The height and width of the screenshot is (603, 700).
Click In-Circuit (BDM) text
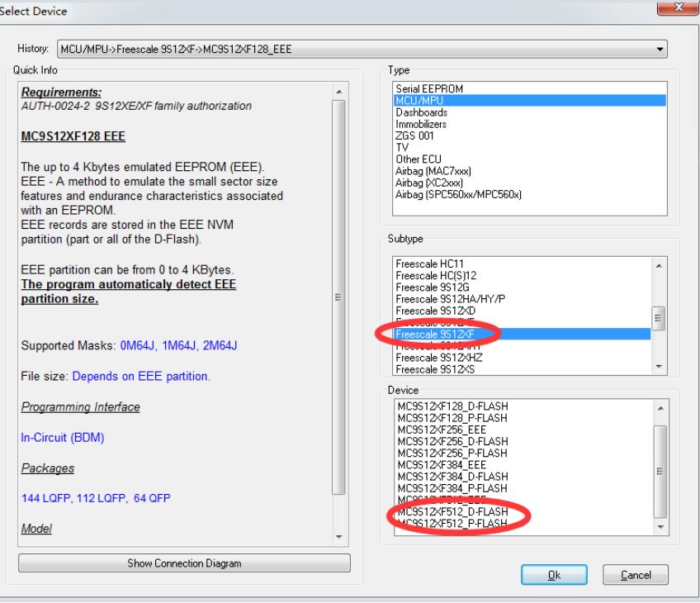coord(63,438)
